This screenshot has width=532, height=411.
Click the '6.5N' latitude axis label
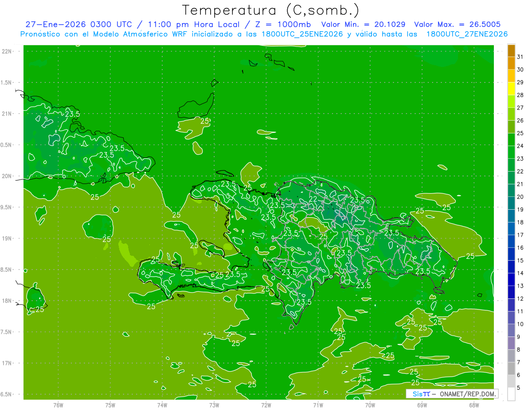(7, 394)
